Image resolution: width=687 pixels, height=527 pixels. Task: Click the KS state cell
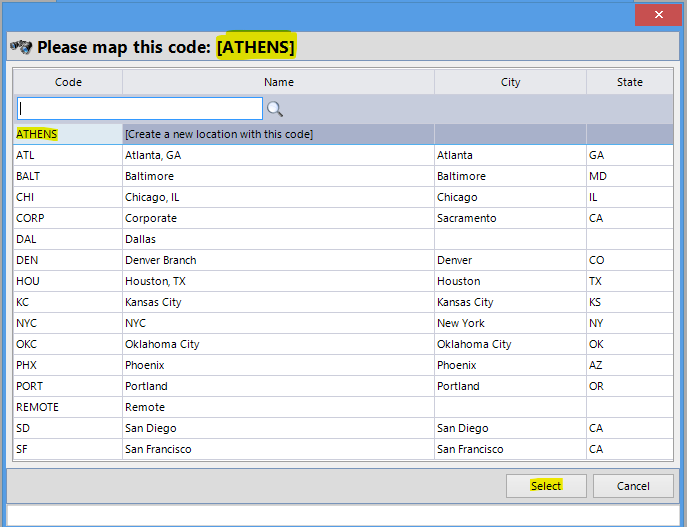coord(630,302)
